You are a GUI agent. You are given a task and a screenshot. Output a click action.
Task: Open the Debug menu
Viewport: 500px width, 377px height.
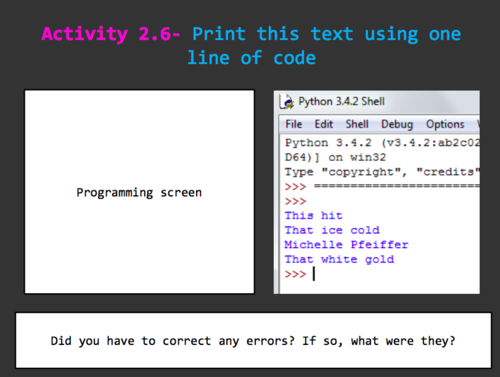(397, 124)
